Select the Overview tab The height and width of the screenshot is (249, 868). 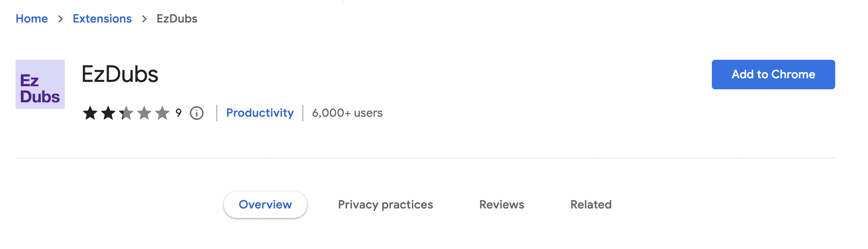265,204
